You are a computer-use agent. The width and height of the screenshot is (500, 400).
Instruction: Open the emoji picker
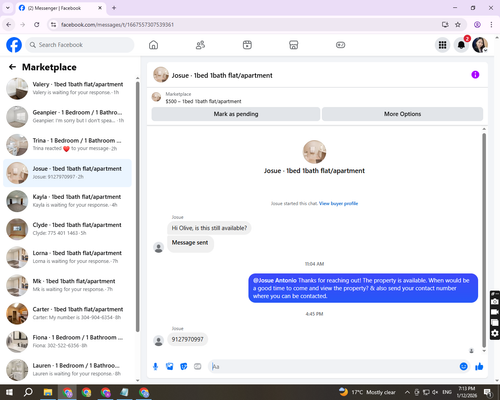pos(463,367)
